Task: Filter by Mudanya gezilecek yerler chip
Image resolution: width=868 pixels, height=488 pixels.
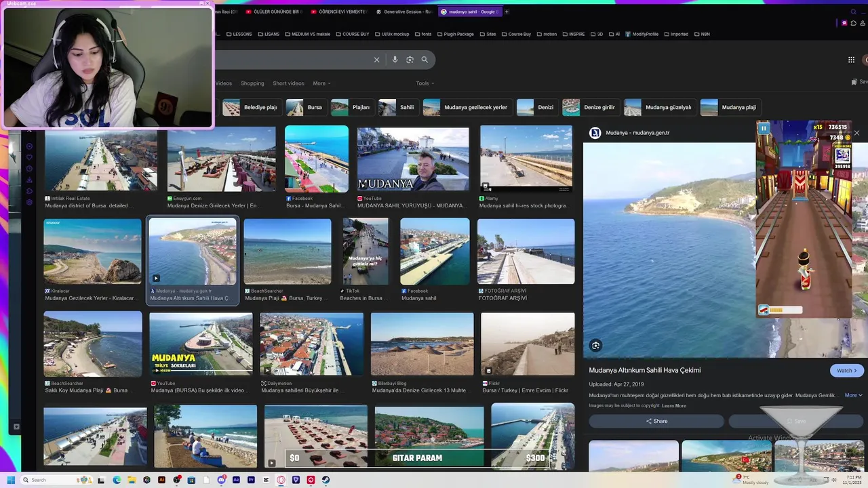Action: (x=467, y=107)
